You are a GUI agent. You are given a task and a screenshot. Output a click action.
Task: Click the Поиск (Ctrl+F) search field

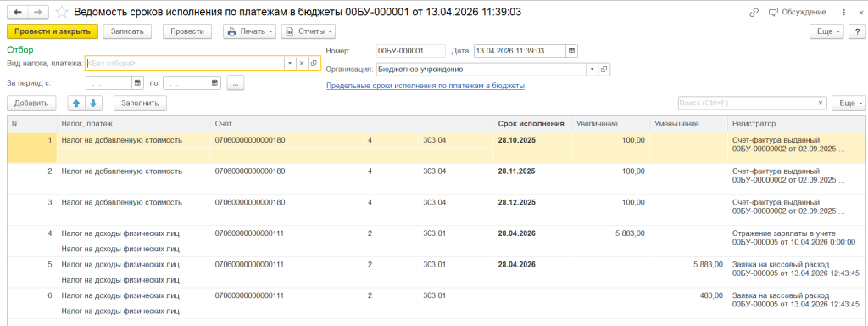point(746,103)
